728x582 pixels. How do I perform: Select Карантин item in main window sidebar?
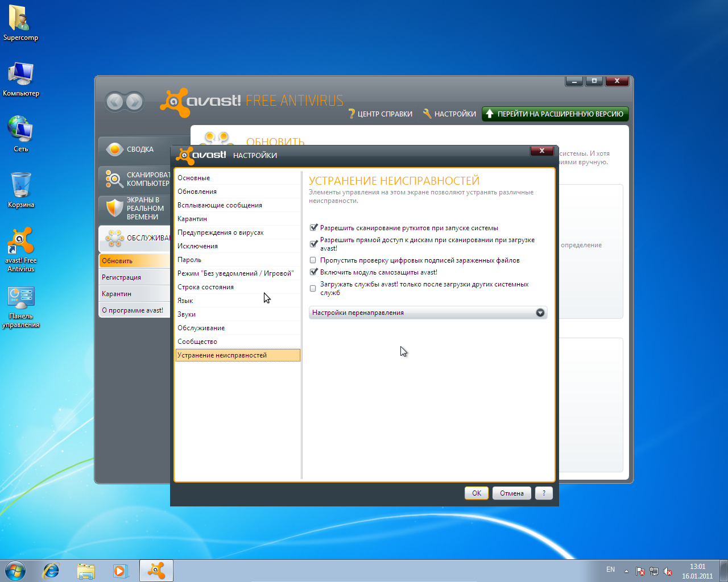(135, 294)
